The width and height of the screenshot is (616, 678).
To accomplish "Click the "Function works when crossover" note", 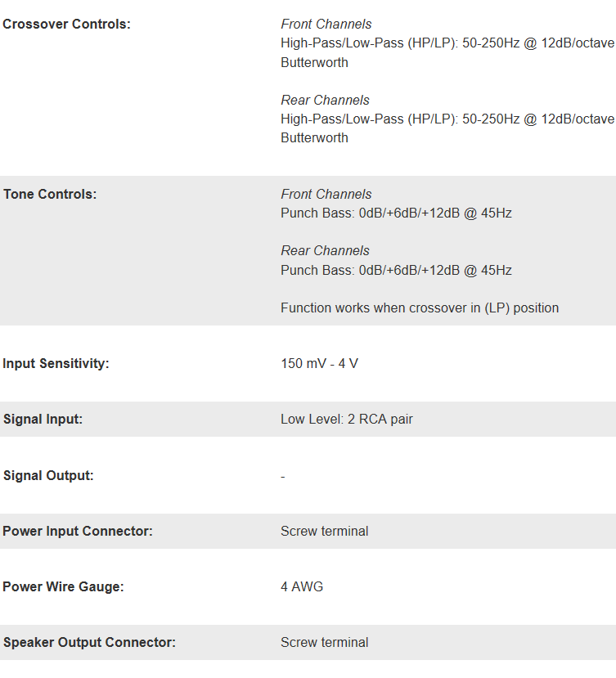I will click(x=420, y=308).
